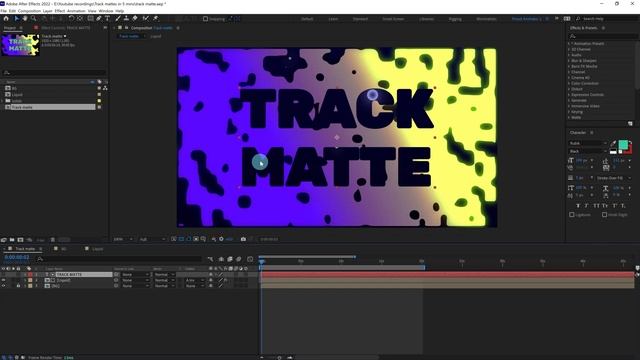
Task: Select the Clone Stamp tool
Action: click(x=126, y=18)
